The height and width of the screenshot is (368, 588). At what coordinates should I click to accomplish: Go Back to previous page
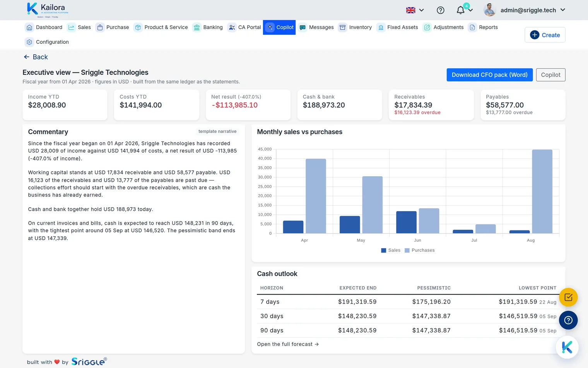tap(36, 57)
